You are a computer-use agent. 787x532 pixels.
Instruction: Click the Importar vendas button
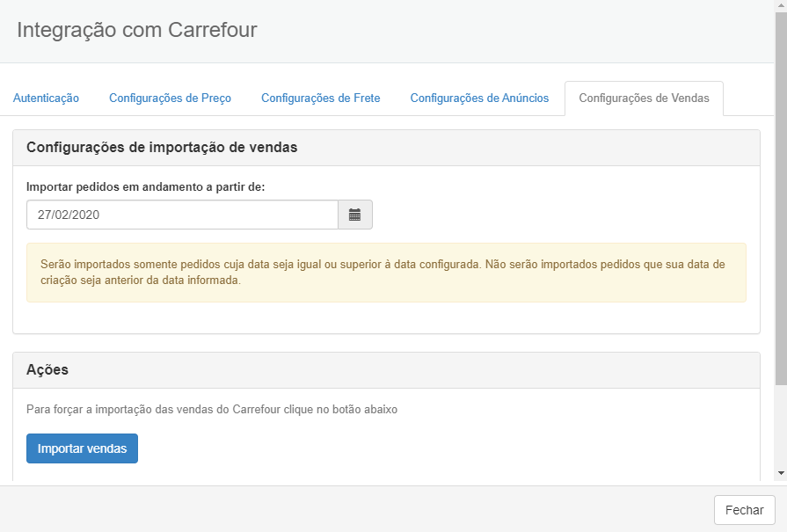(83, 448)
